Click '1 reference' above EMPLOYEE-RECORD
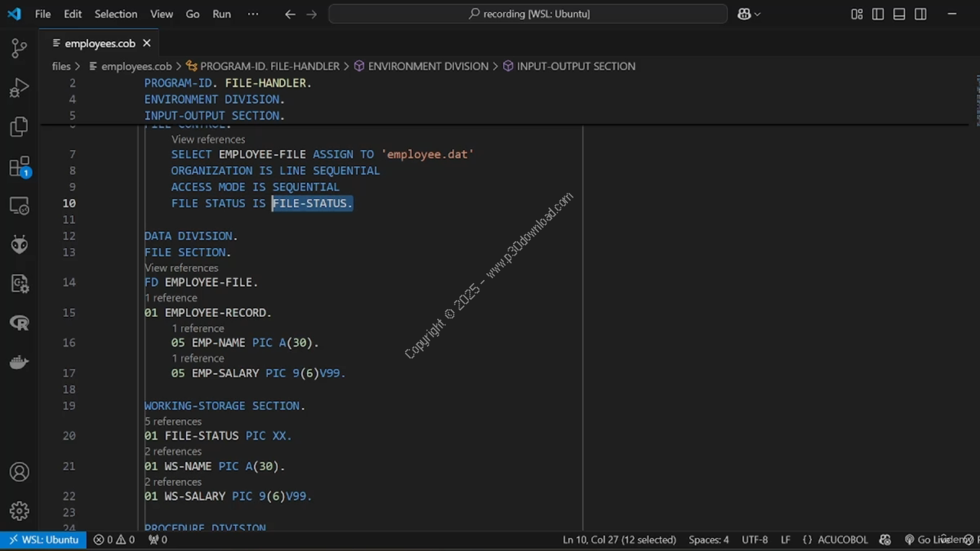980x551 pixels. click(171, 298)
